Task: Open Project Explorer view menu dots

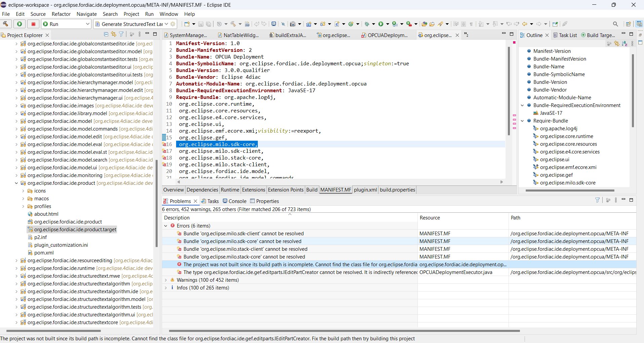Action: point(139,34)
